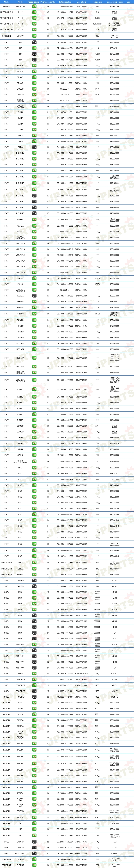Click the KORAL model cell
This screenshot has width=134, height=868.
tap(20, 575)
